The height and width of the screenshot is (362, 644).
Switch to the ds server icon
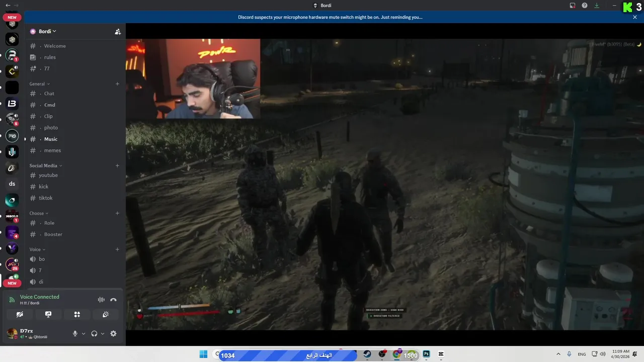point(12,184)
